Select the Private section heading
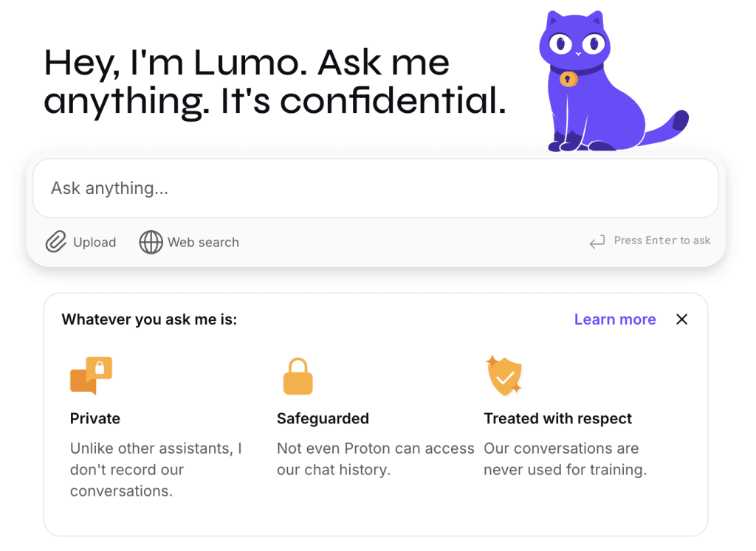The height and width of the screenshot is (551, 756). (x=94, y=418)
